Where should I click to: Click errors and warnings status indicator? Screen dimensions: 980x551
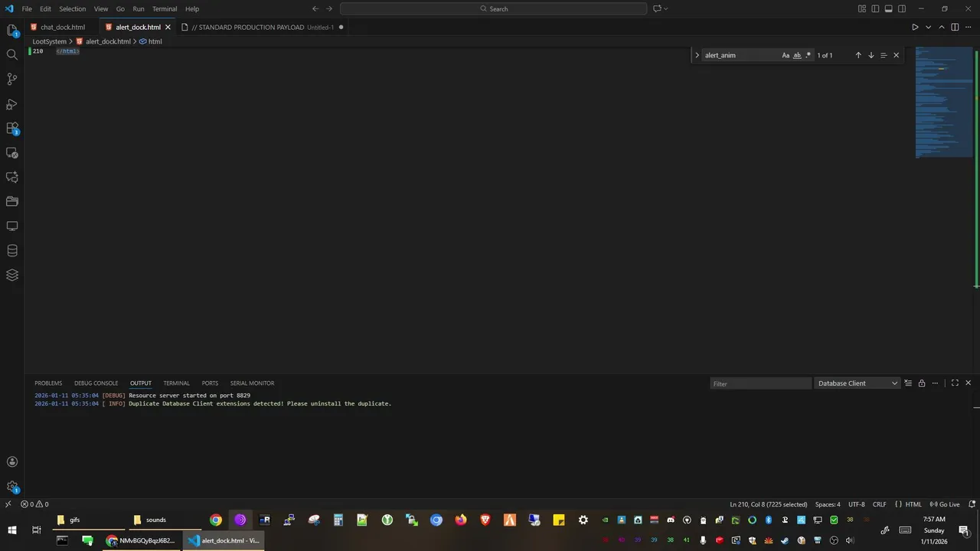[34, 504]
